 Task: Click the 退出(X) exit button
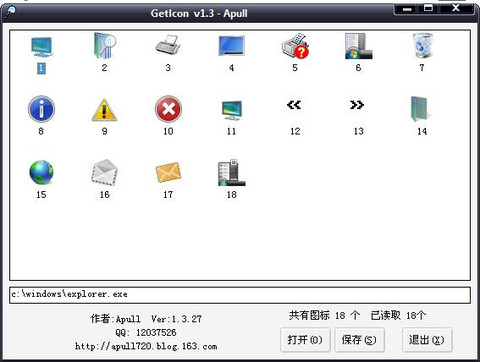coord(427,340)
